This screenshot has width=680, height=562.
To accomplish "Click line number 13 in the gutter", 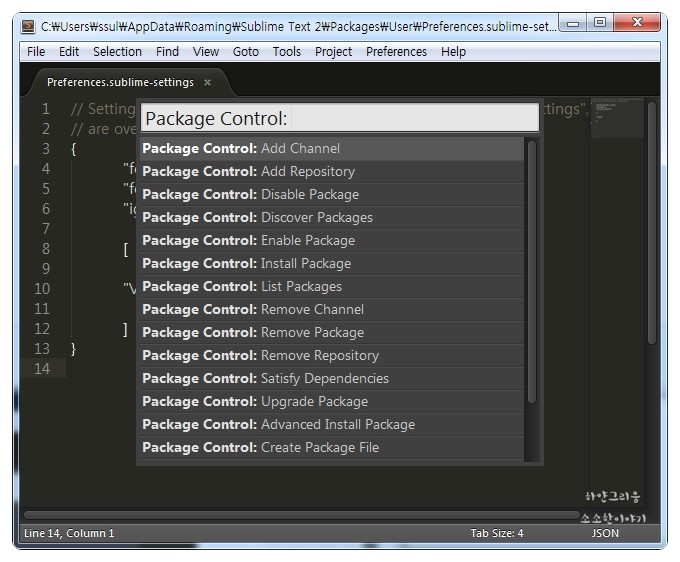I will (x=42, y=349).
